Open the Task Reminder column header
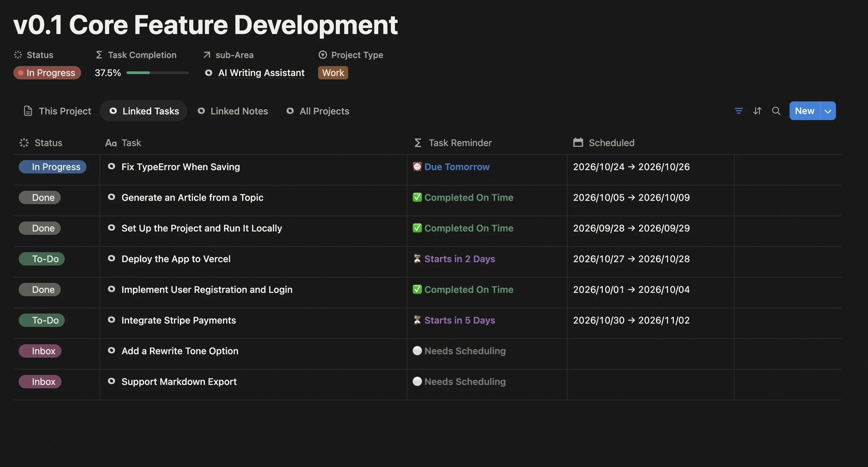This screenshot has height=467, width=868. 453,143
